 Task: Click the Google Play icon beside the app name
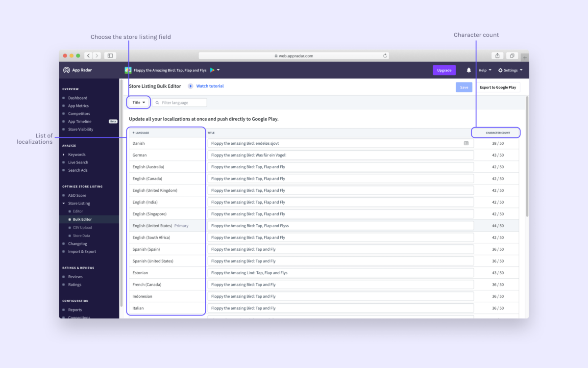[x=212, y=70]
